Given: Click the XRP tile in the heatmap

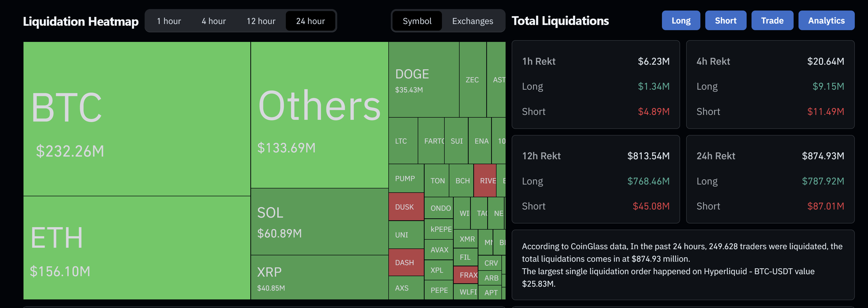Looking at the screenshot, I should tap(318, 277).
